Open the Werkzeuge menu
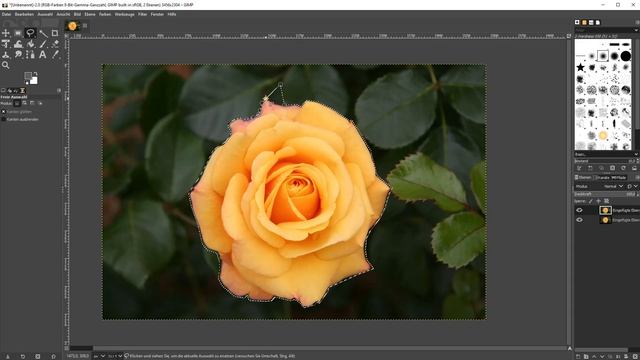 point(124,14)
